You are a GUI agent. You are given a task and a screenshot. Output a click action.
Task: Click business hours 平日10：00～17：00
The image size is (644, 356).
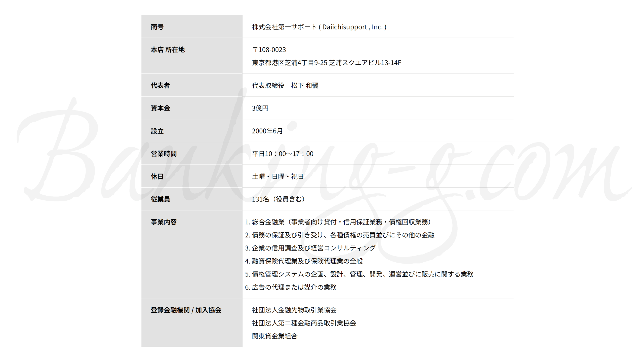tap(283, 154)
